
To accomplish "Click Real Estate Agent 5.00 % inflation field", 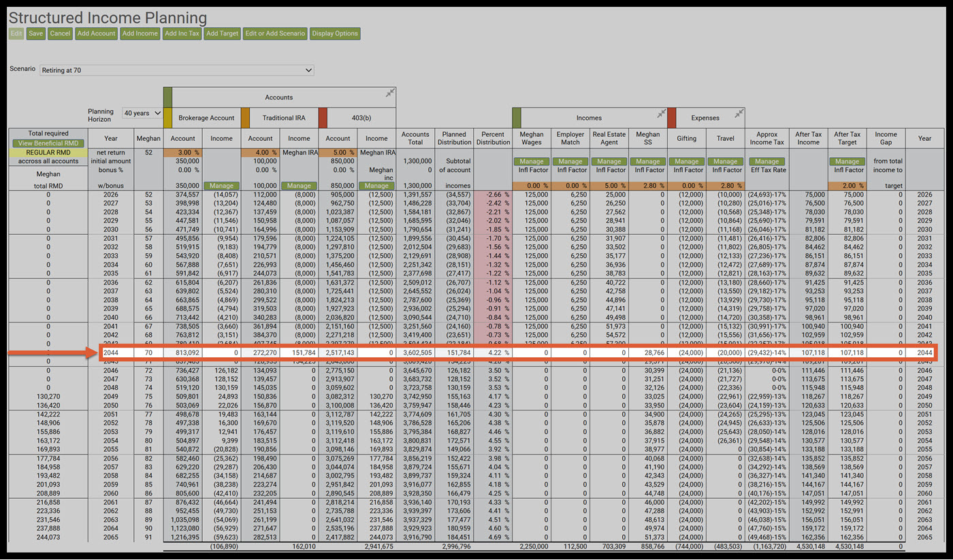I will click(x=609, y=186).
